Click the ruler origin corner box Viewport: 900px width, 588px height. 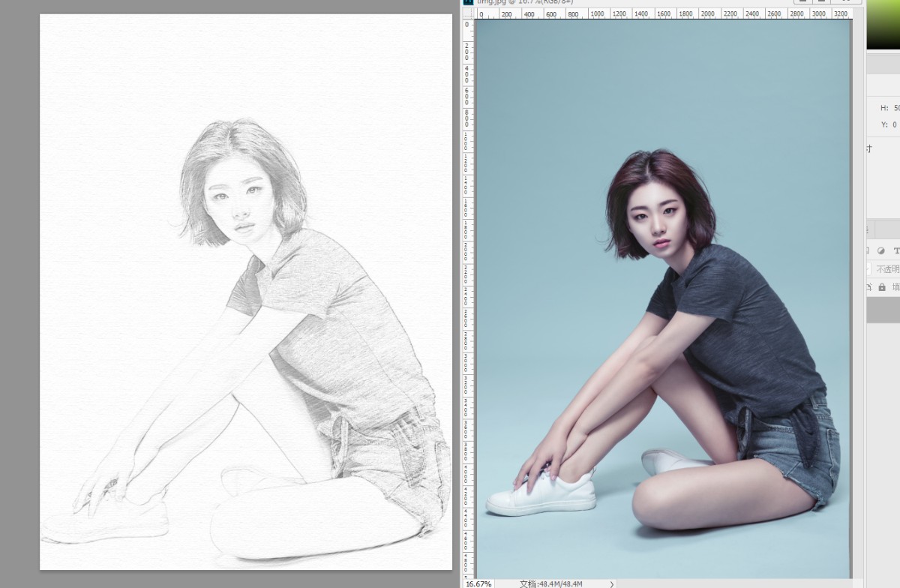click(x=468, y=13)
